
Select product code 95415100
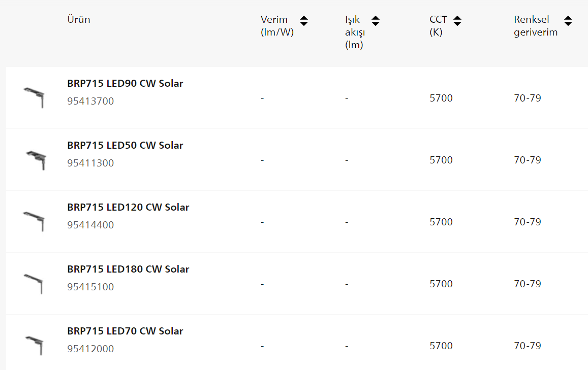pos(90,287)
